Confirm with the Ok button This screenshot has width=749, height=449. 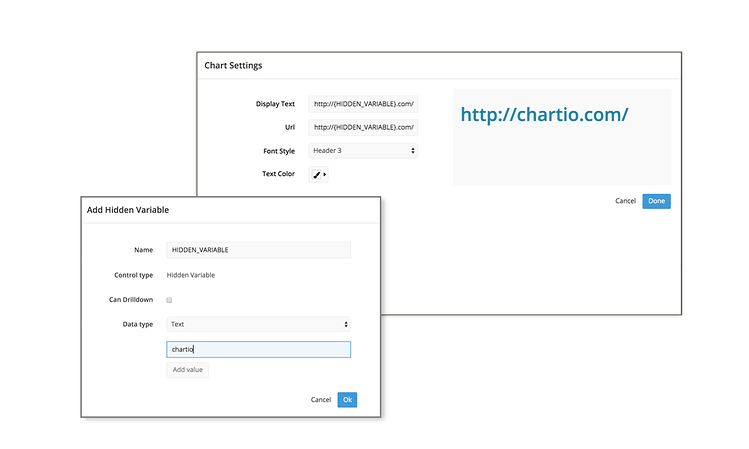(347, 400)
